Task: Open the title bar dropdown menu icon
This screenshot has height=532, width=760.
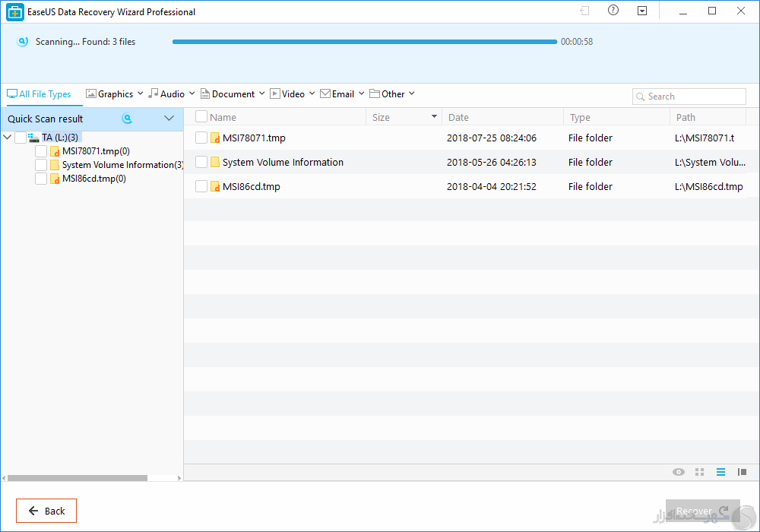Action: click(x=642, y=11)
